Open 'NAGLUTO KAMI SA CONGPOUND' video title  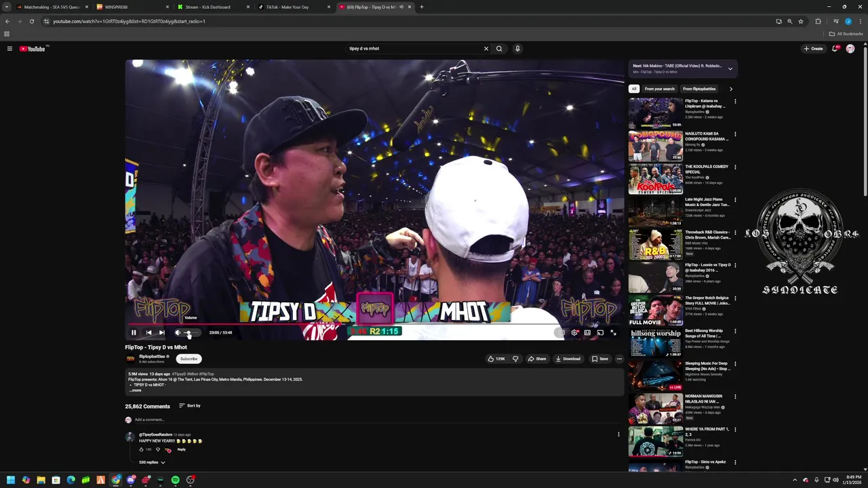tap(707, 136)
